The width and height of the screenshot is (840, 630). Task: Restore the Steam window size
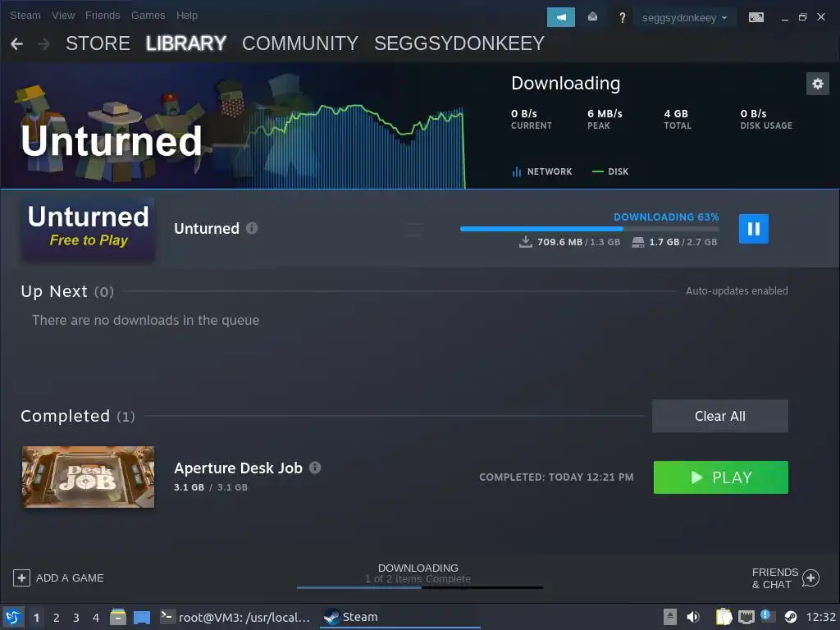click(802, 17)
